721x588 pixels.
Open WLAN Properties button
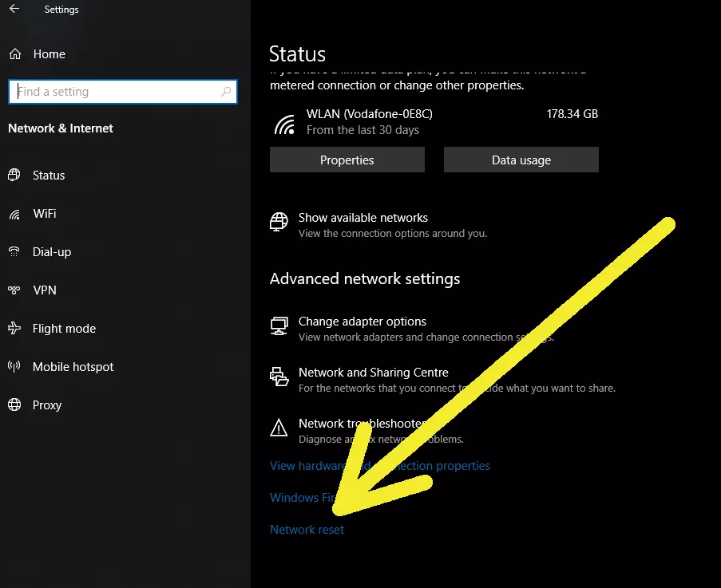click(x=347, y=160)
